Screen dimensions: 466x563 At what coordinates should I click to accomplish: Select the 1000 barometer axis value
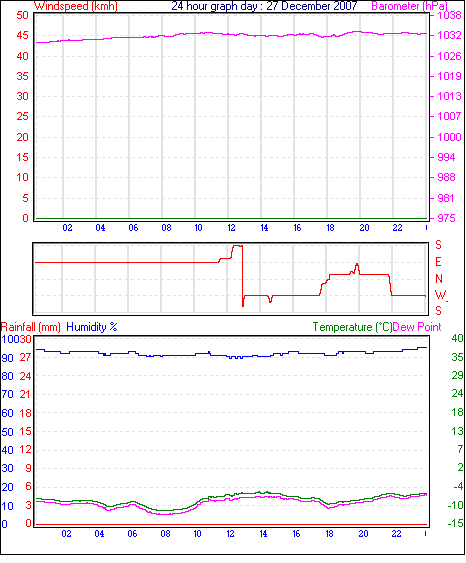pos(449,137)
